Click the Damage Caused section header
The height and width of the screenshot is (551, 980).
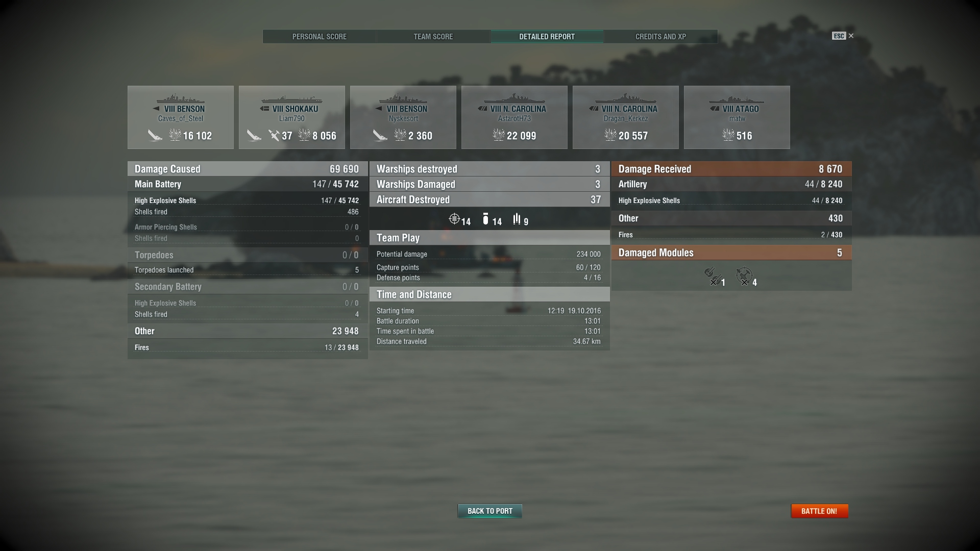point(248,169)
